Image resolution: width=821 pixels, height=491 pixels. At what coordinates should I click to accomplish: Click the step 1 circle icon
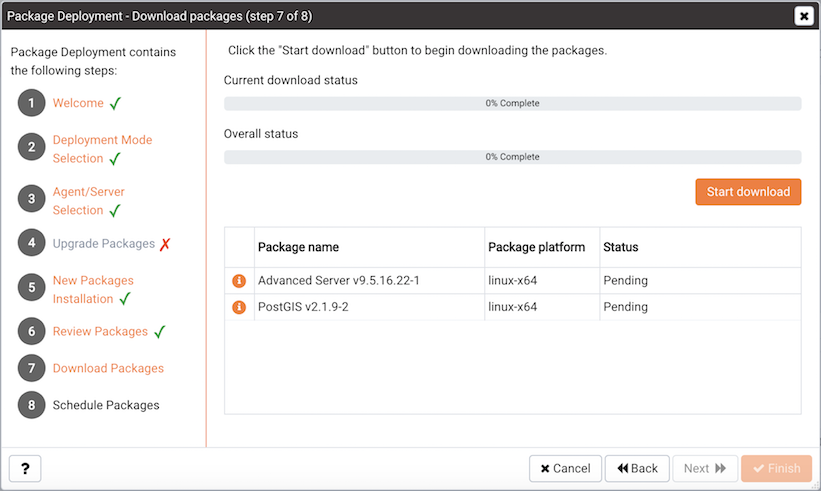pyautogui.click(x=31, y=103)
